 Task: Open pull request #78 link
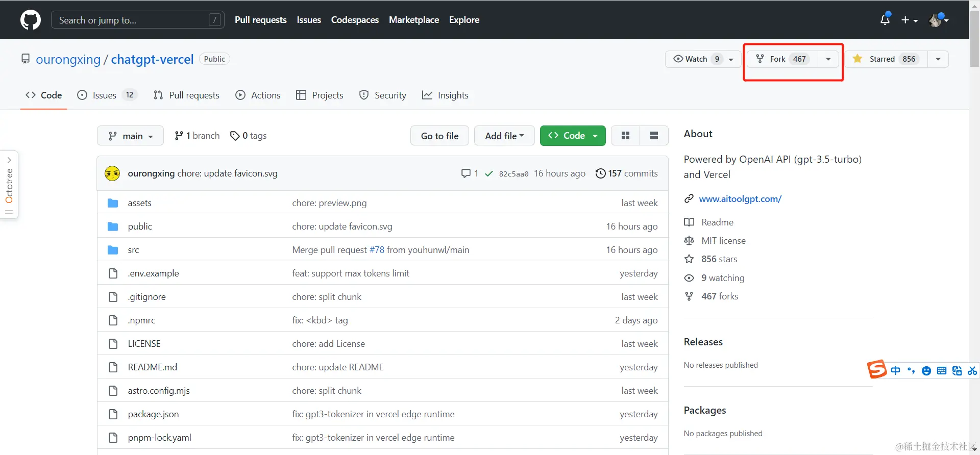pos(377,250)
